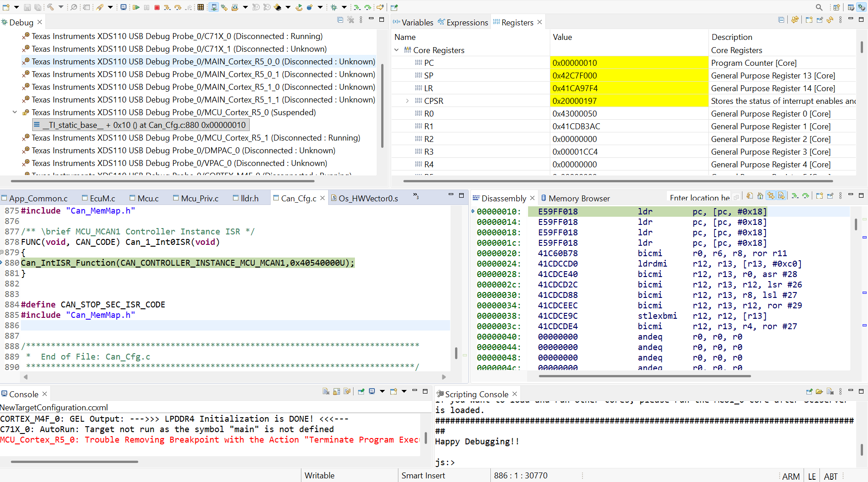Open the Mcu_Priv.c editor tab
The width and height of the screenshot is (868, 482).
[x=195, y=198]
